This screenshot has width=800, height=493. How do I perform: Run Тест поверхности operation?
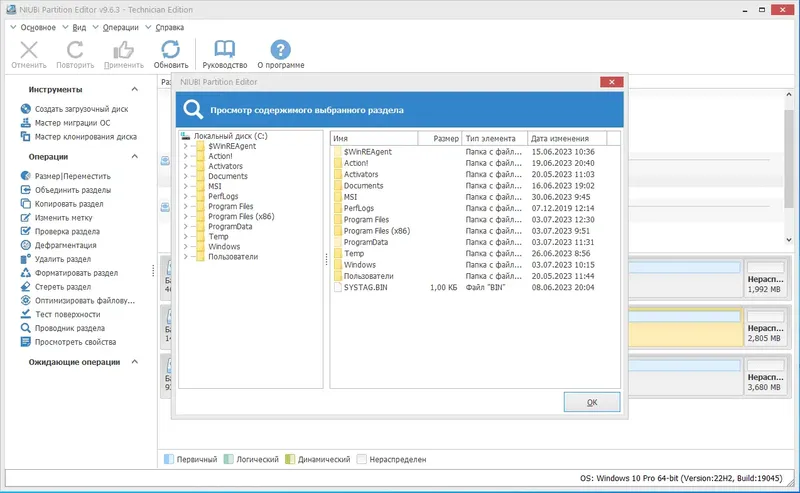tap(60, 314)
